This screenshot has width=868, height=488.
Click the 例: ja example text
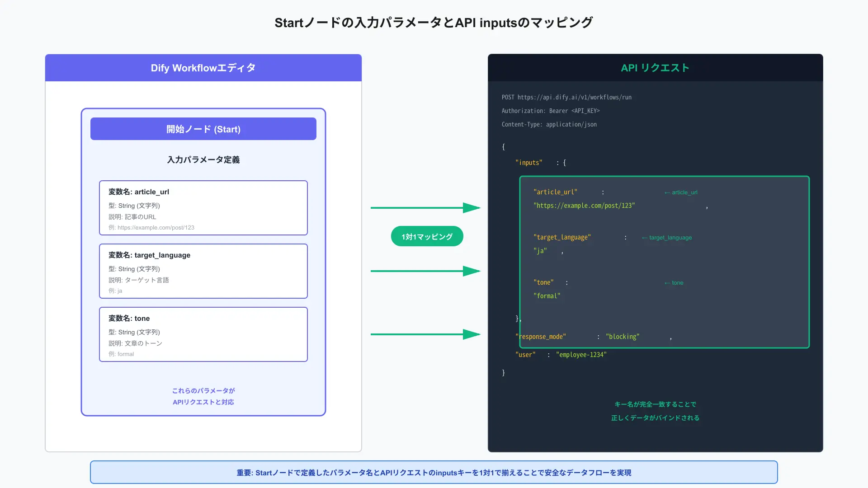pyautogui.click(x=115, y=291)
